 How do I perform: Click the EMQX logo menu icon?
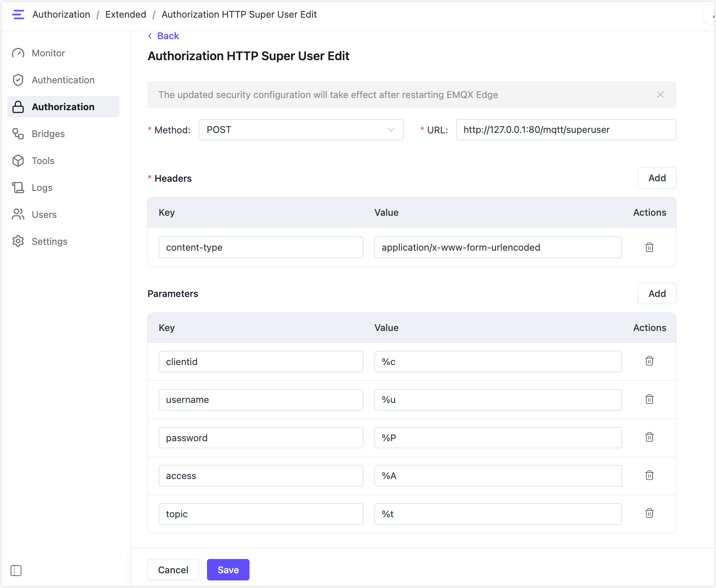pos(18,14)
